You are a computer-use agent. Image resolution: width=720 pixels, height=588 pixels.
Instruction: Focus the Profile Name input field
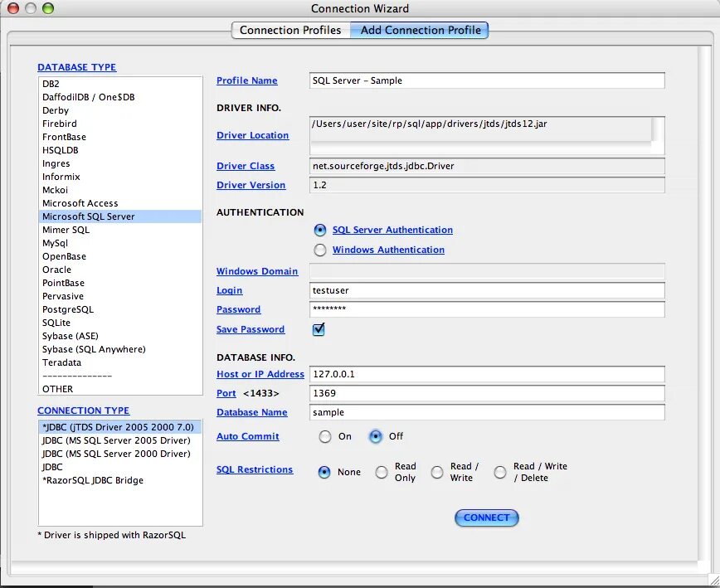tap(487, 80)
